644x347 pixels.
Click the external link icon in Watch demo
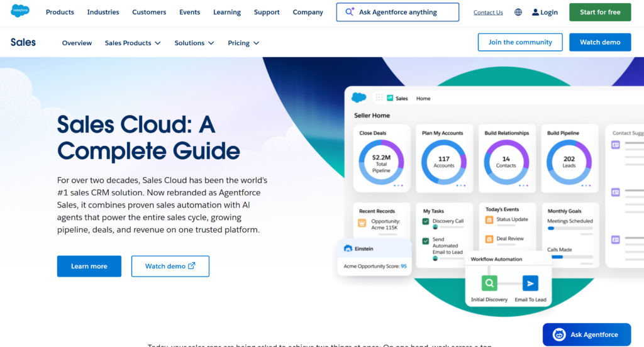[191, 266]
